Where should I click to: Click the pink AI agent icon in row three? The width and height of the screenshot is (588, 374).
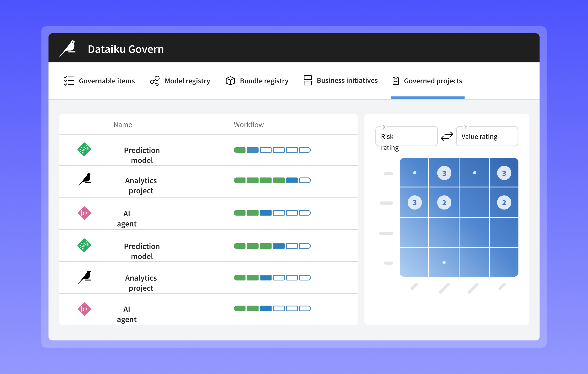tap(84, 213)
